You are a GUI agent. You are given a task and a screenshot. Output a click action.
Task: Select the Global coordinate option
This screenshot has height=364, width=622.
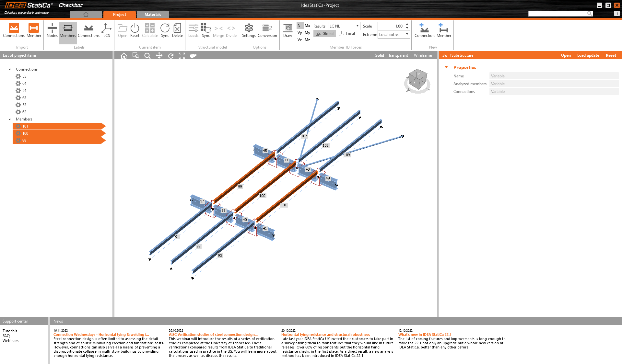click(x=325, y=34)
